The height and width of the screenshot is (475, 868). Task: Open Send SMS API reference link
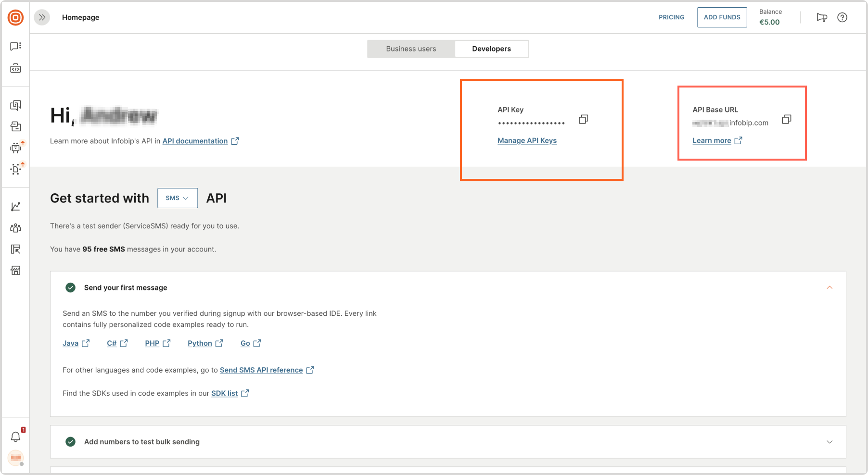point(261,370)
